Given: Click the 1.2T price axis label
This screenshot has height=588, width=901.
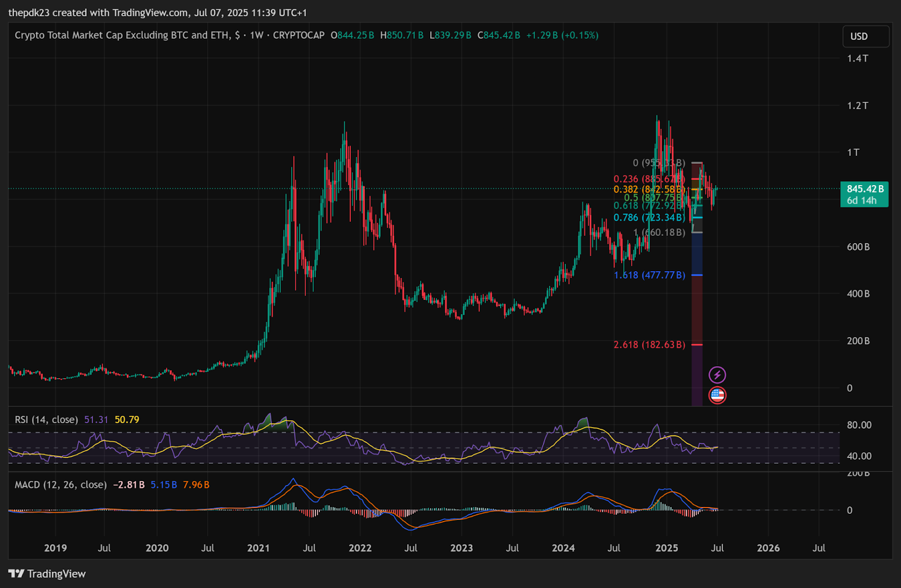Looking at the screenshot, I should 857,106.
